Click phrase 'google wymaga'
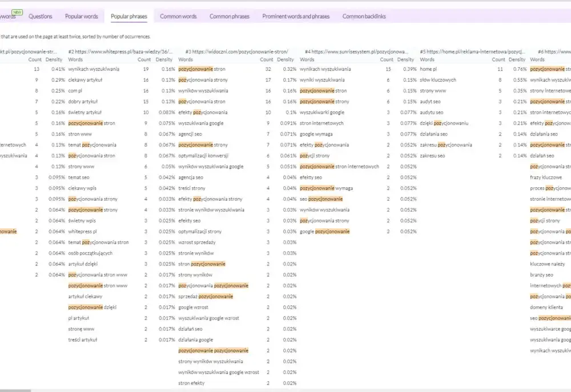Screen dimensions: 571x392 point(316,134)
